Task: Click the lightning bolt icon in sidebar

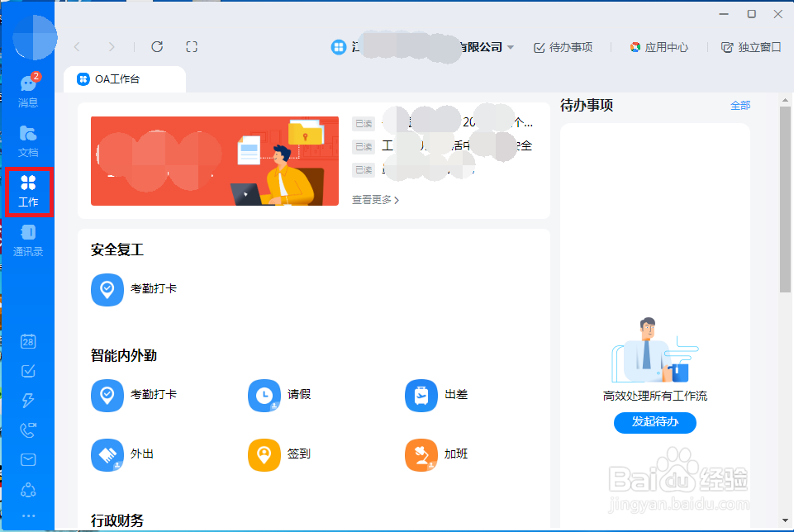Action: point(28,401)
